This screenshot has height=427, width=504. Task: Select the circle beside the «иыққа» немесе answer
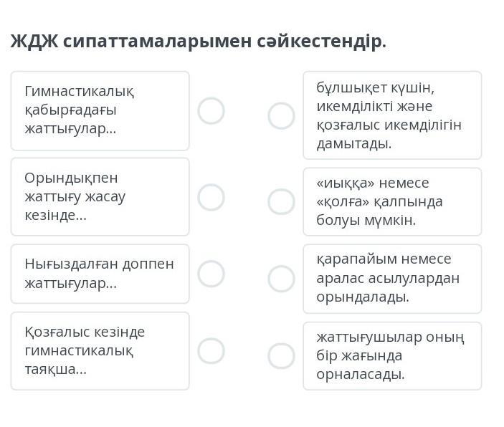(x=281, y=202)
